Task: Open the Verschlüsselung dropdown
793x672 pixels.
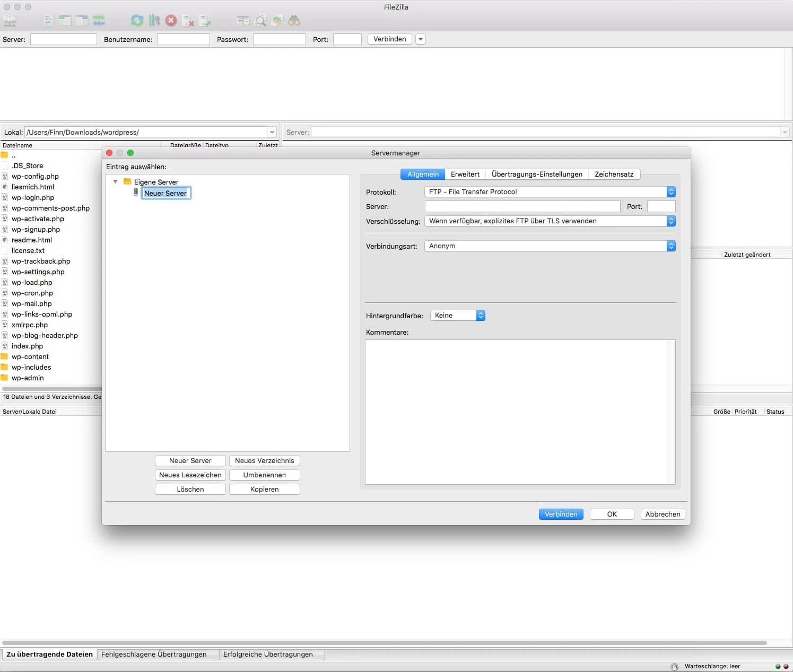Action: pyautogui.click(x=550, y=221)
